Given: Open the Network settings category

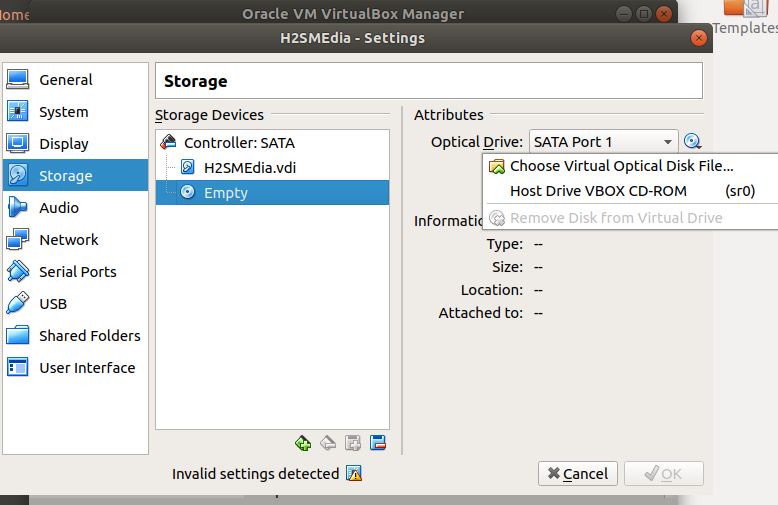Looking at the screenshot, I should [x=75, y=240].
